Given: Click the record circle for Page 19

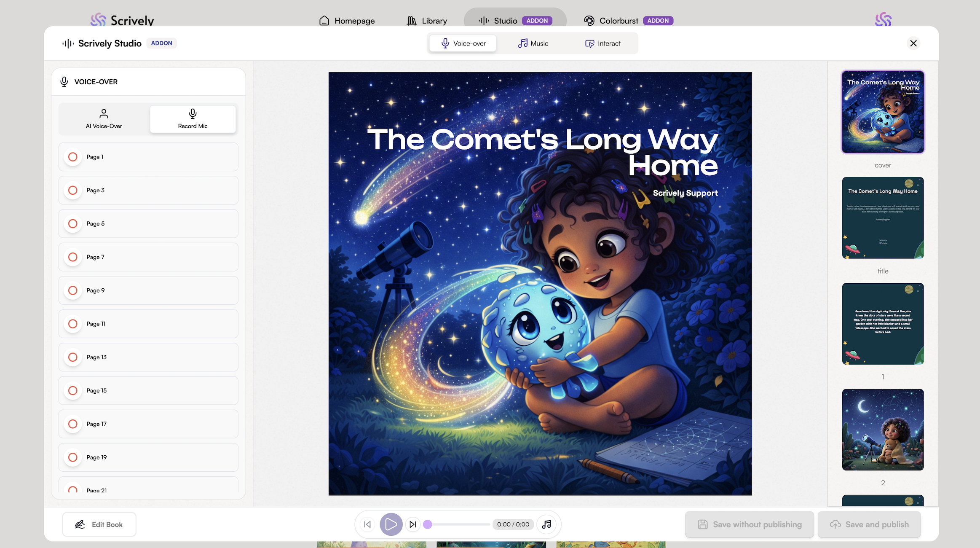Looking at the screenshot, I should click(x=73, y=457).
